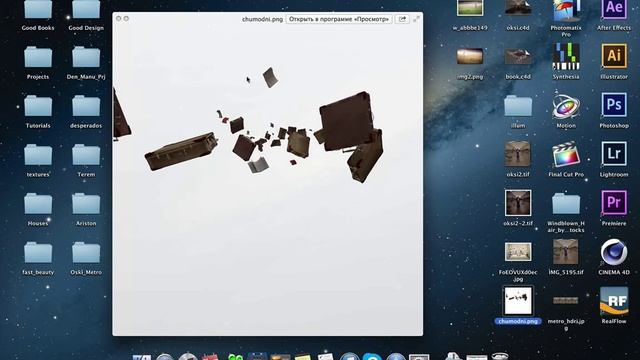Image resolution: width=640 pixels, height=360 pixels.
Task: Select the IMG_5195.tif thumbnail
Action: click(566, 252)
